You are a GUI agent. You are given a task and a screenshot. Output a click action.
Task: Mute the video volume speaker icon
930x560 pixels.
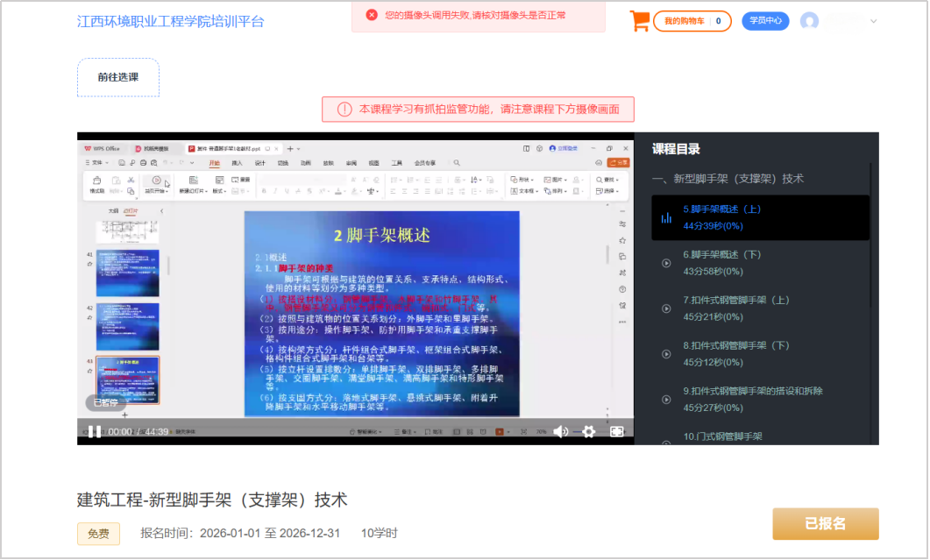[x=560, y=432]
